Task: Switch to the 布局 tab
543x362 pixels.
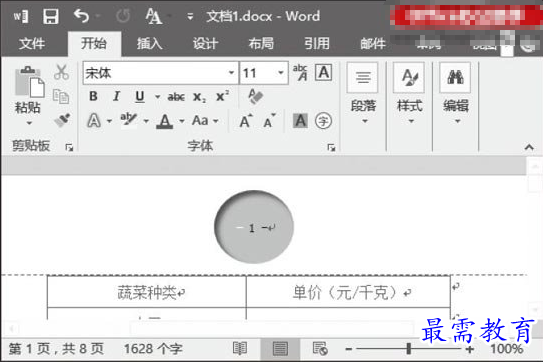Action: tap(261, 44)
